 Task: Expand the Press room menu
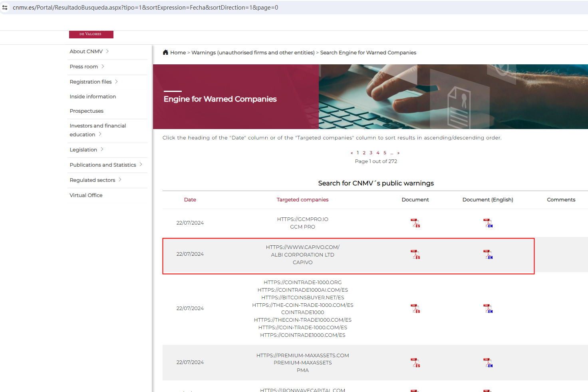[87, 67]
